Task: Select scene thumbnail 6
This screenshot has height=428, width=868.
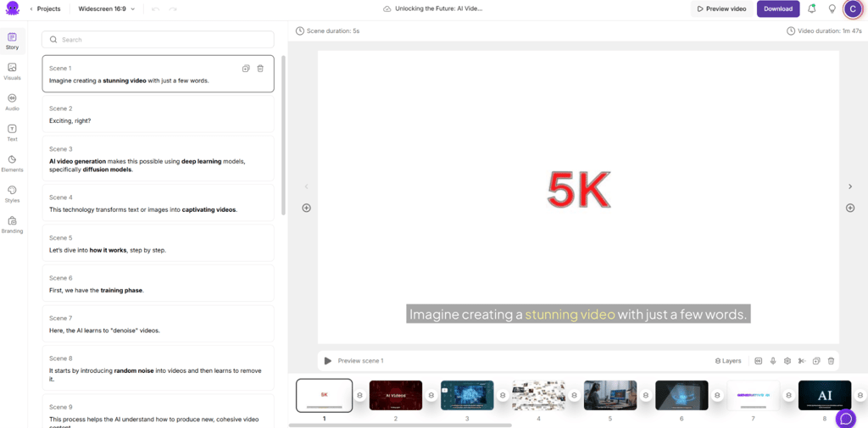Action: pos(682,395)
